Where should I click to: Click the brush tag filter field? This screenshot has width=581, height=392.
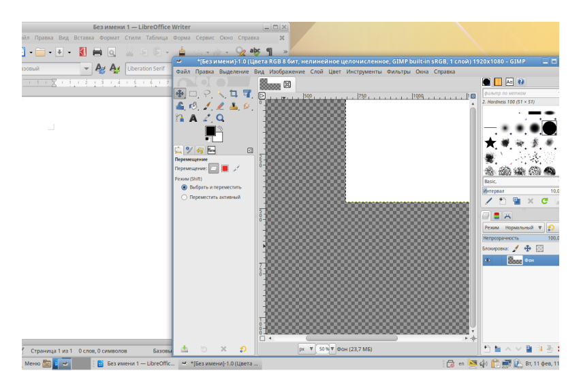520,93
